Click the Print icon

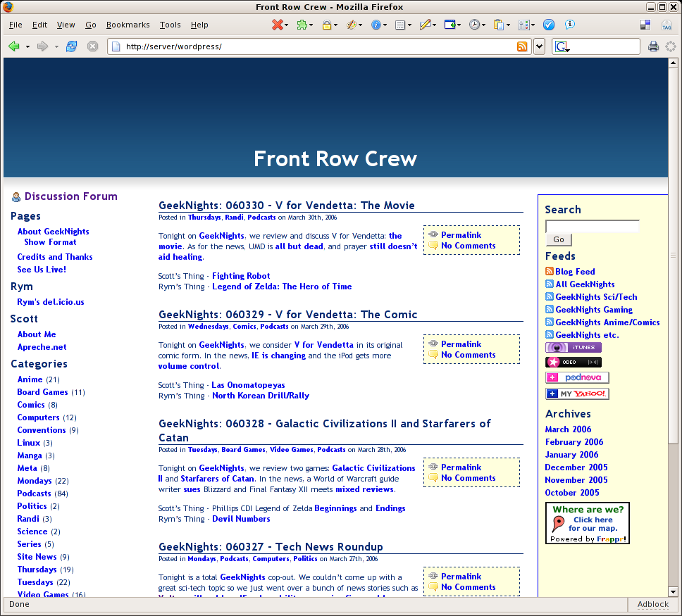pyautogui.click(x=653, y=46)
